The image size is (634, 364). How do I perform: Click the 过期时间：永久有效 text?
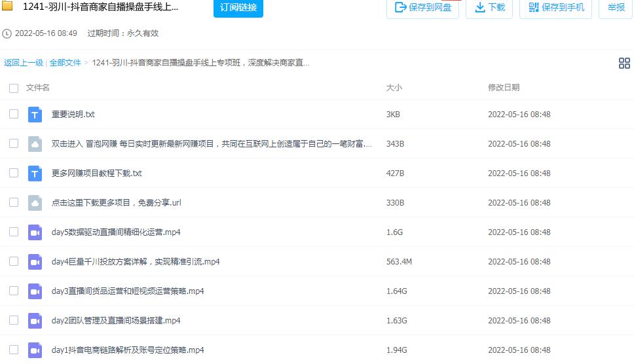click(123, 33)
